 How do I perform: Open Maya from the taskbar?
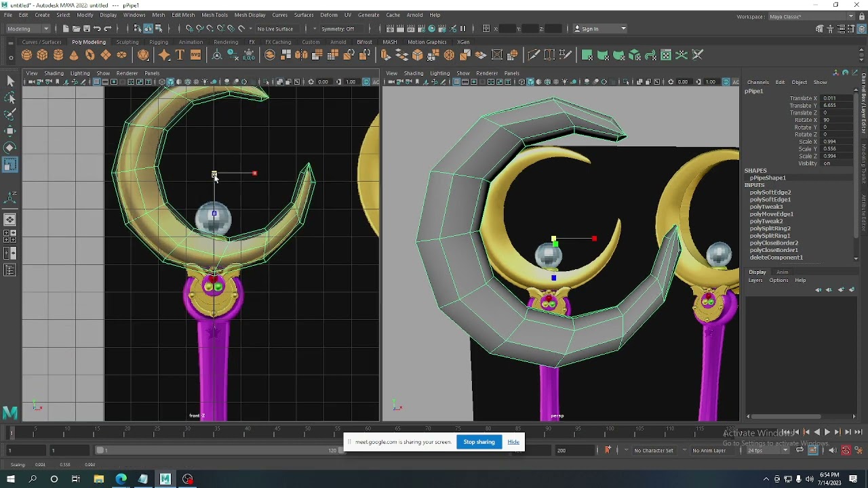click(x=165, y=479)
